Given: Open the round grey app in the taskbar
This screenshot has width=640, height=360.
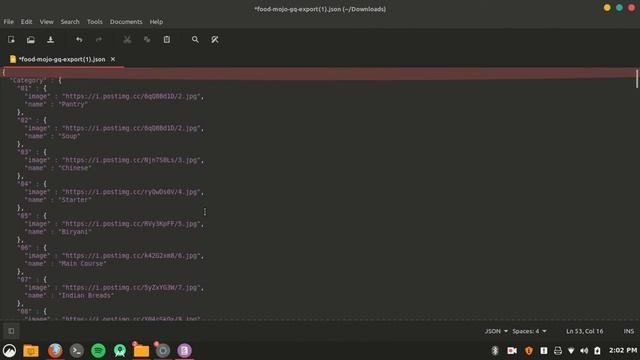Looking at the screenshot, I should [x=162, y=351].
